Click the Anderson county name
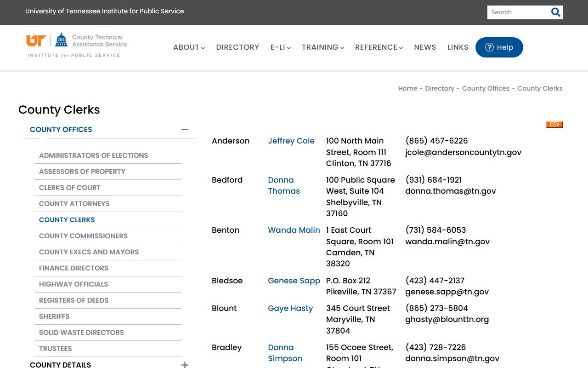The height and width of the screenshot is (368, 588). 231,141
